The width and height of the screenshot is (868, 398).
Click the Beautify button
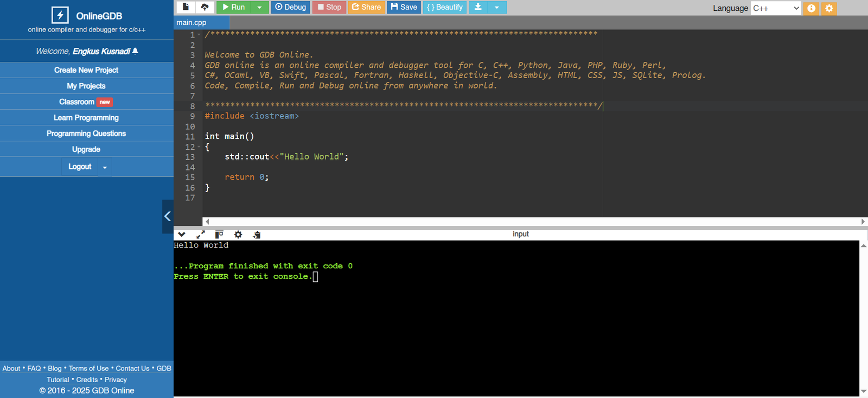point(444,7)
